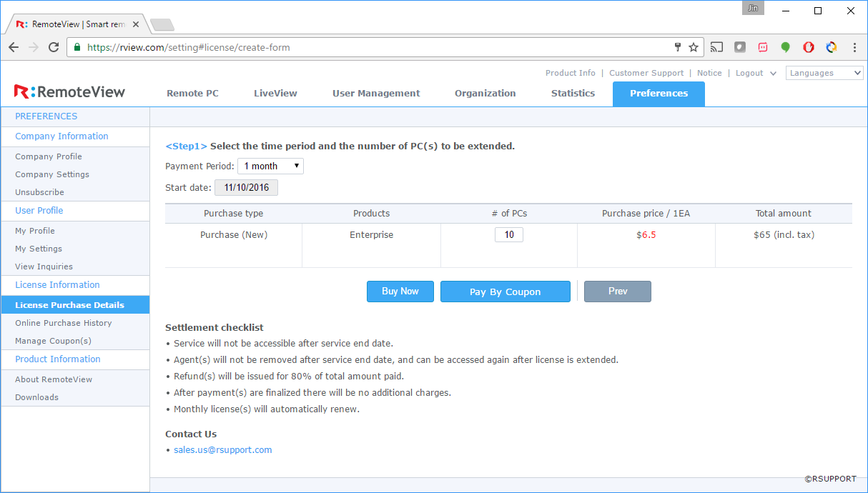Select License Purchase Details in sidebar
868x493 pixels.
pos(74,305)
